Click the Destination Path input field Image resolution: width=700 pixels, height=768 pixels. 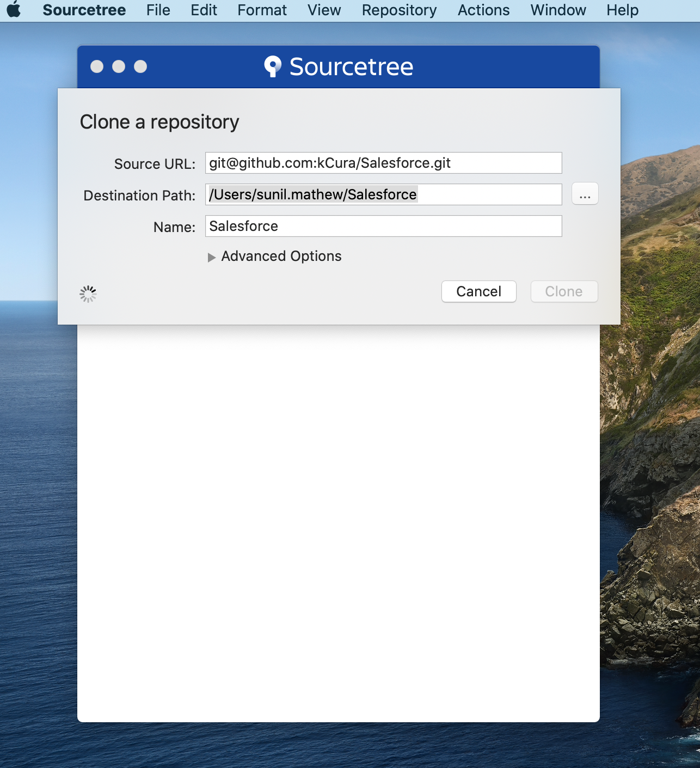(383, 194)
